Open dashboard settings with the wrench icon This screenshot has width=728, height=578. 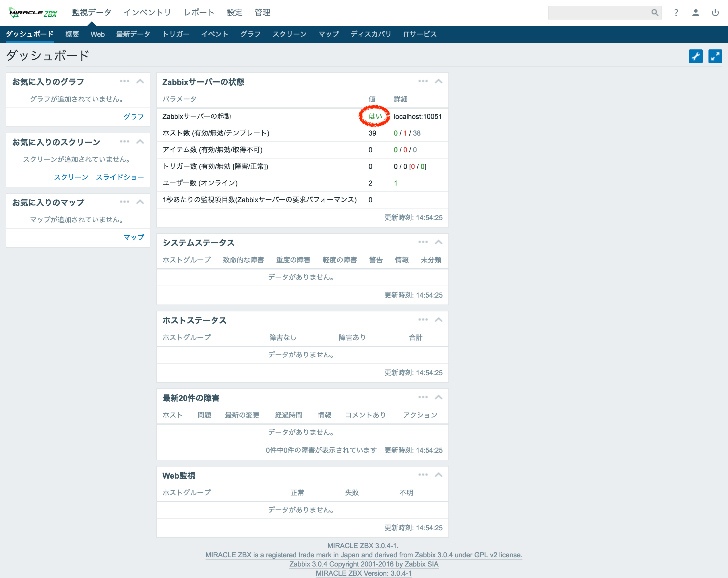pyautogui.click(x=696, y=56)
